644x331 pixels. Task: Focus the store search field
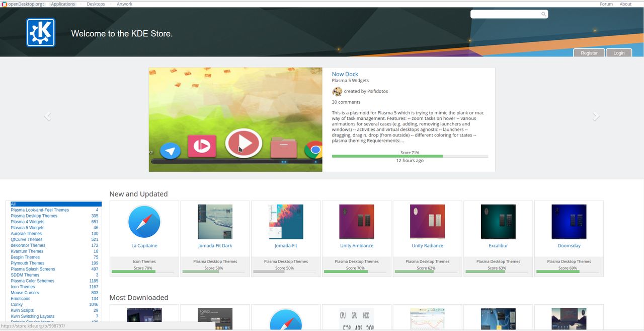[x=509, y=14]
